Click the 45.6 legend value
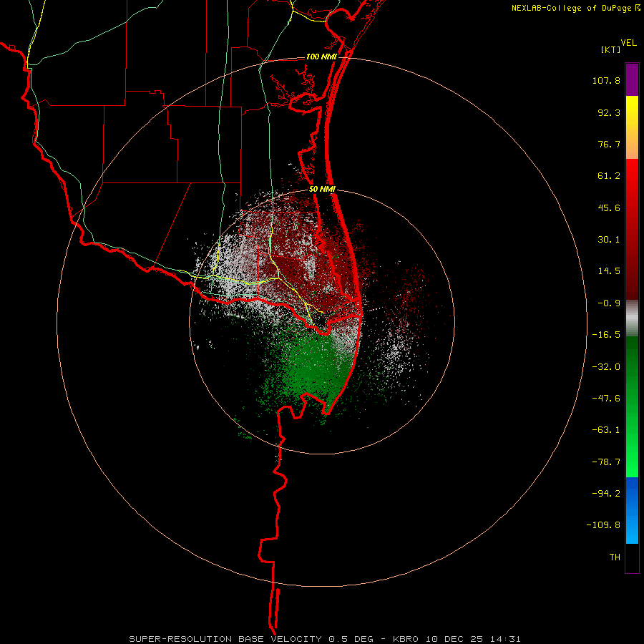This screenshot has height=644, width=644. tap(609, 208)
